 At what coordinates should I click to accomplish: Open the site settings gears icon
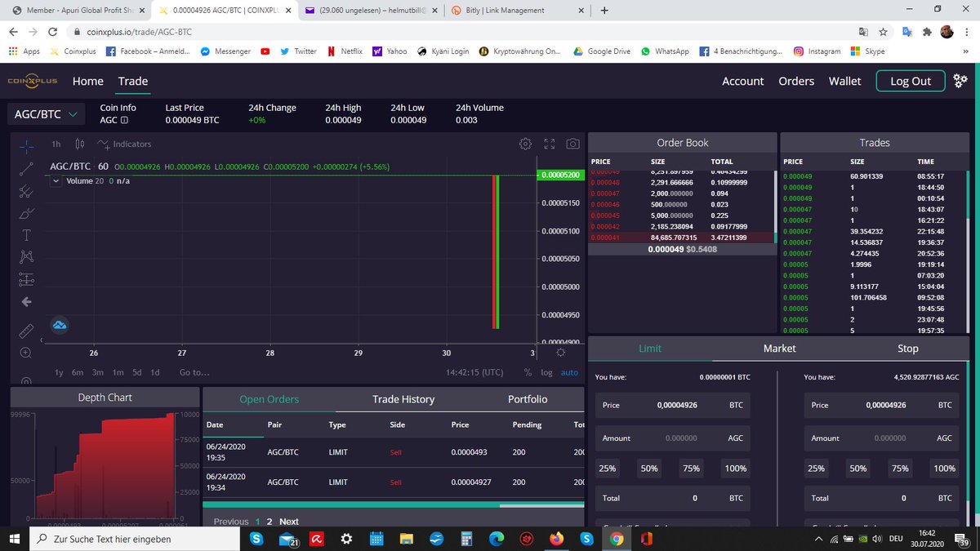960,80
